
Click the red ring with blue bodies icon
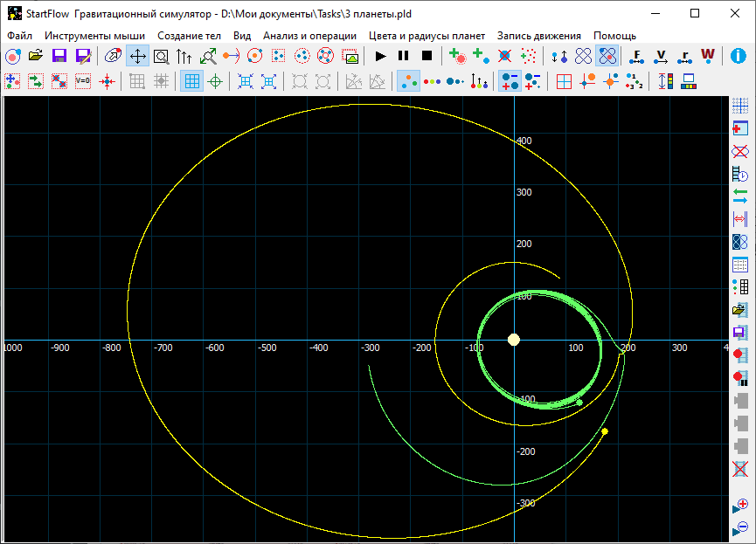(326, 57)
